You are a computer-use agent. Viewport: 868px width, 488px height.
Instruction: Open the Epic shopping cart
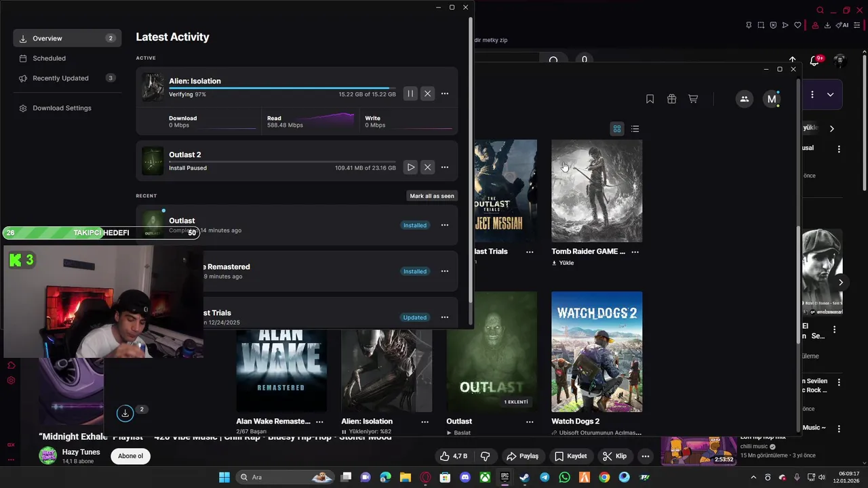[693, 99]
